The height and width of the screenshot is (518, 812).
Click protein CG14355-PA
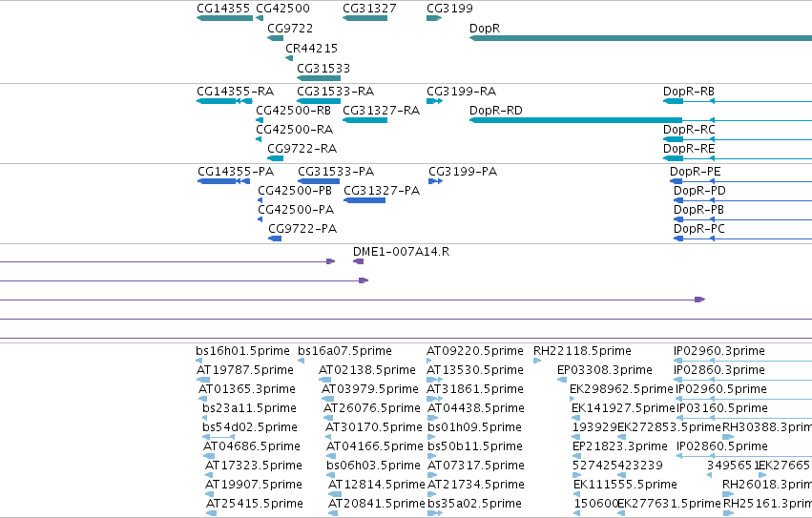223,181
